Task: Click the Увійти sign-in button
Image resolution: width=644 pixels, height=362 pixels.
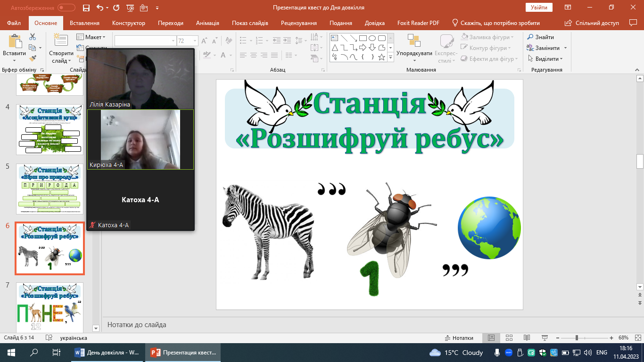Action: (538, 8)
